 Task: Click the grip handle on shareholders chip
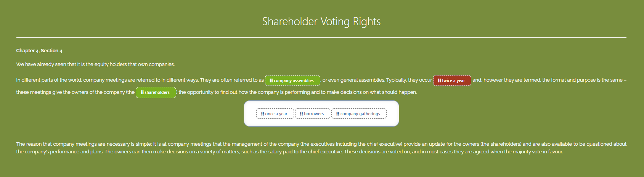pos(142,92)
